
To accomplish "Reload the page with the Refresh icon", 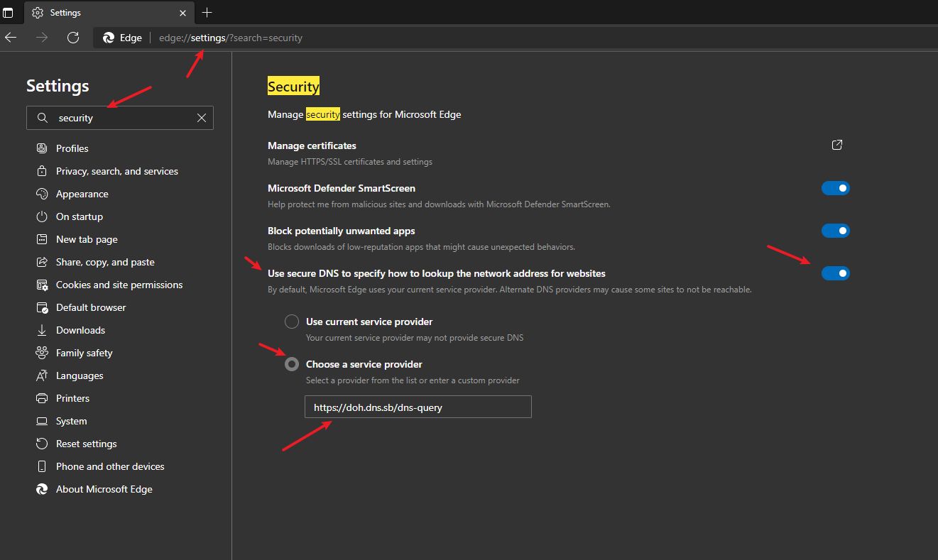I will click(x=73, y=38).
